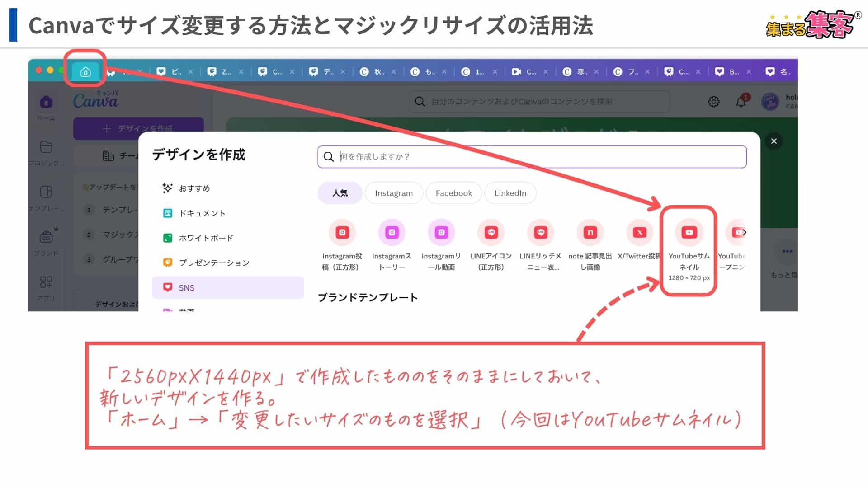Open テンプレート icon in left sidebar
This screenshot has width=868, height=488.
click(46, 192)
